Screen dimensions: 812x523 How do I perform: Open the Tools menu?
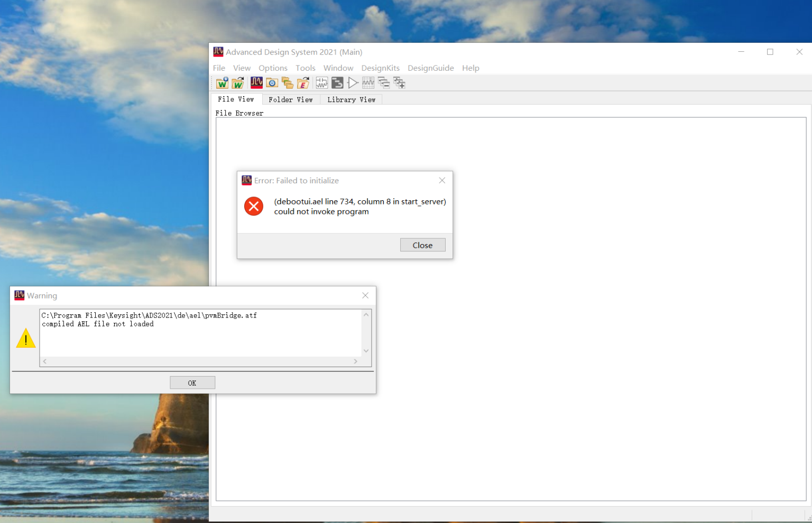click(x=305, y=68)
